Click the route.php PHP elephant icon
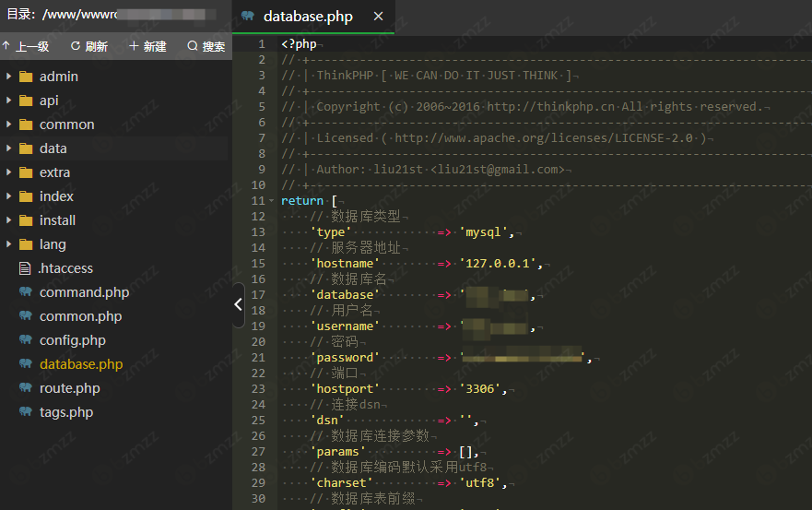The width and height of the screenshot is (812, 510). point(26,387)
